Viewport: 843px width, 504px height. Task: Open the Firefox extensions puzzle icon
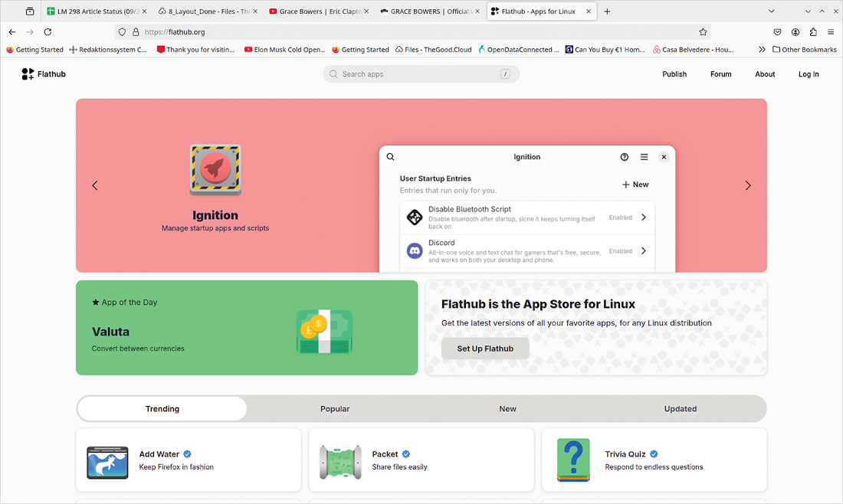pos(813,32)
